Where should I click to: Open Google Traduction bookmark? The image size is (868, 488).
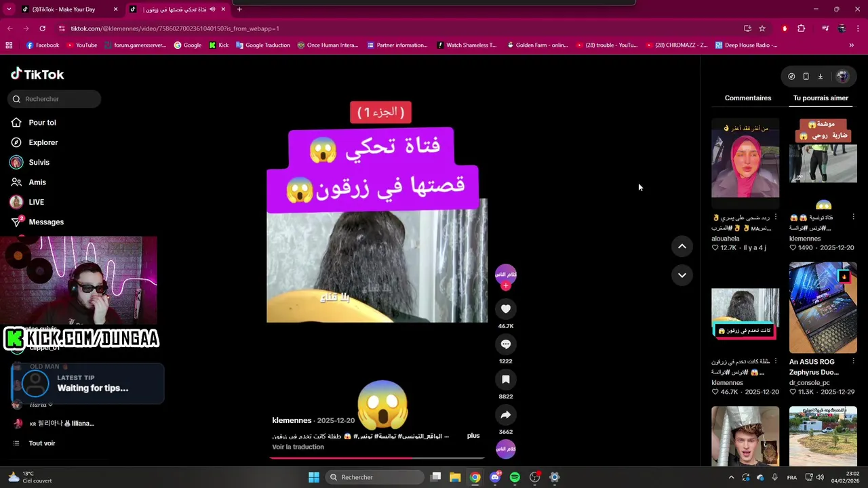pyautogui.click(x=262, y=45)
